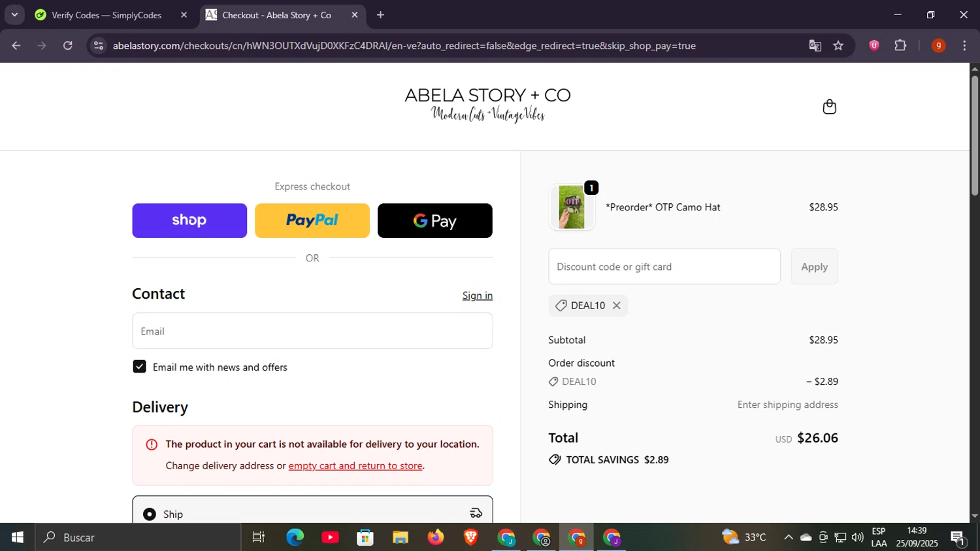Switch to the Verify Codes — SimplyCodes tab
Viewport: 980px width, 551px height.
106,15
